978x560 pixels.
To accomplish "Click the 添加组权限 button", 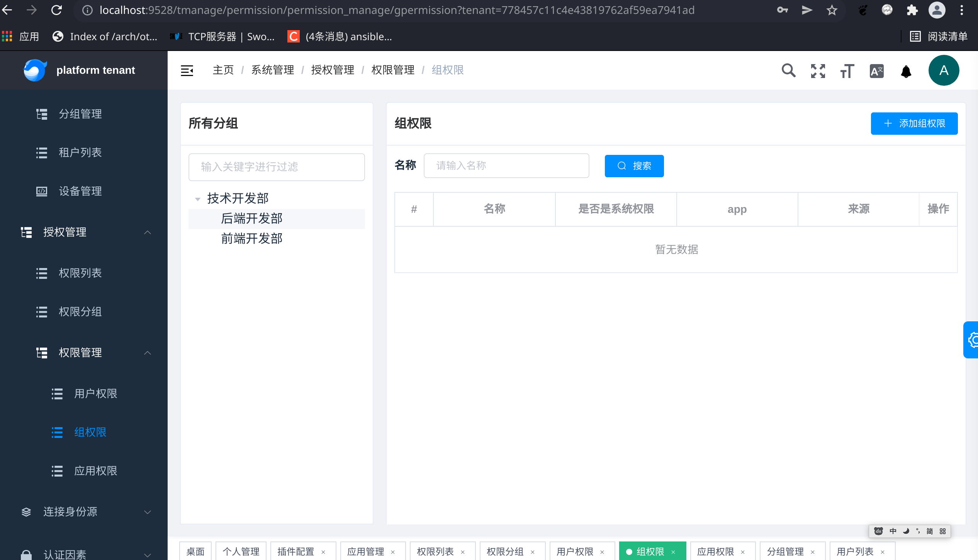I will tap(914, 123).
